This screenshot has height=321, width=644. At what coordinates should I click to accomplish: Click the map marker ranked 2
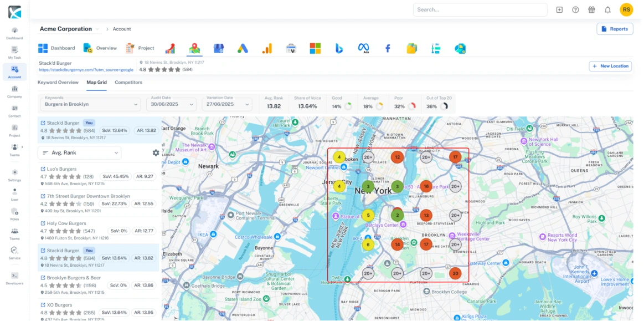[x=398, y=215]
